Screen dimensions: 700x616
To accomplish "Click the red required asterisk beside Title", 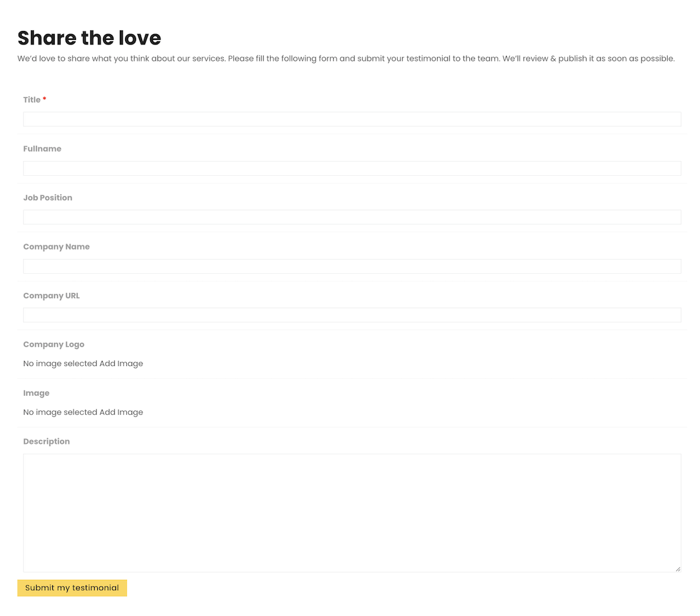I will click(x=44, y=100).
